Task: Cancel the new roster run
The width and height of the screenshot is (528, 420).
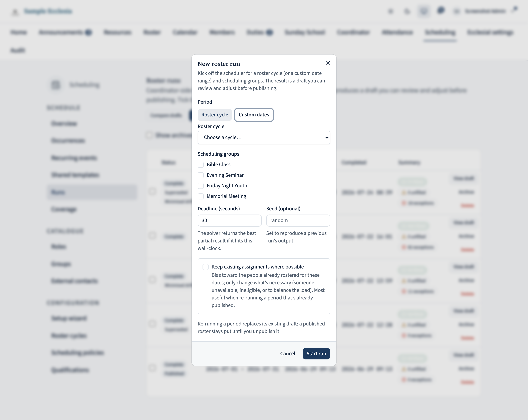Action: pos(288,354)
